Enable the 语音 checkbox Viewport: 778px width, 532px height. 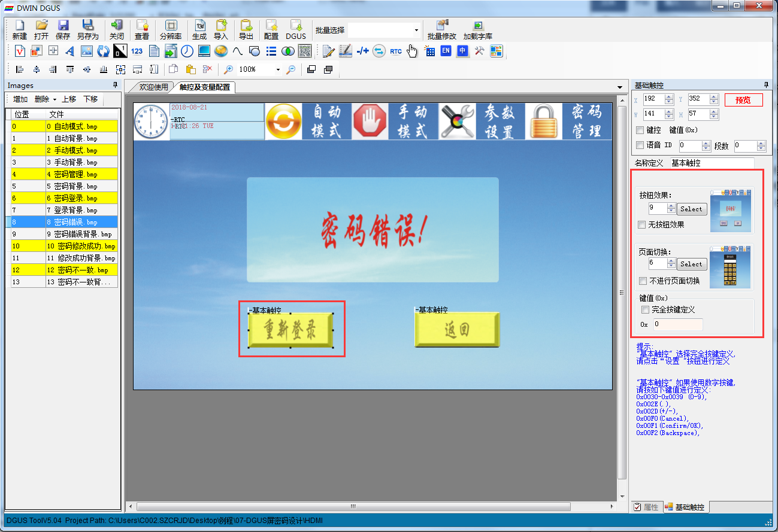pos(640,145)
